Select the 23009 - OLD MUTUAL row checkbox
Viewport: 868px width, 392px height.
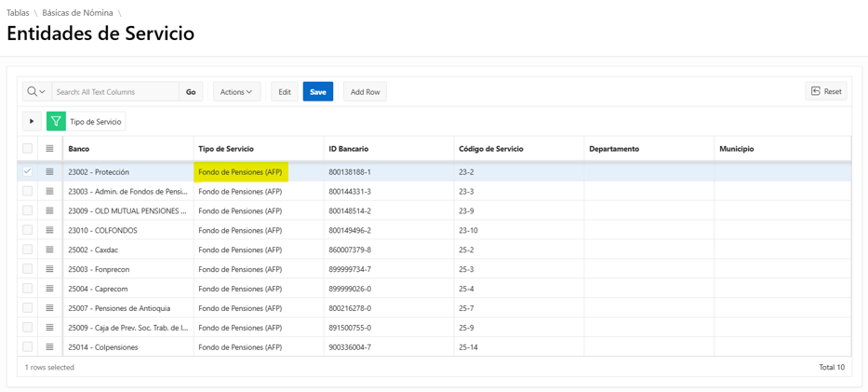27,210
